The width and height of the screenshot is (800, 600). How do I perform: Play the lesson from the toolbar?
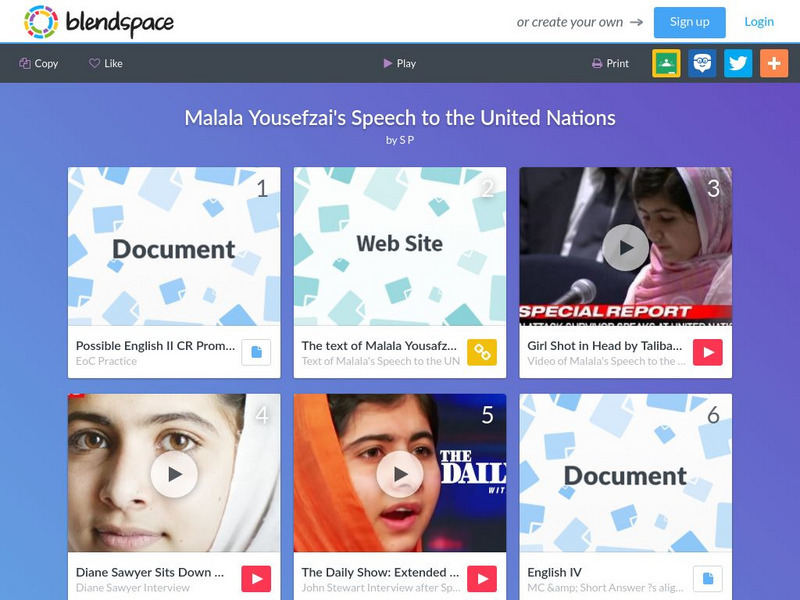399,63
